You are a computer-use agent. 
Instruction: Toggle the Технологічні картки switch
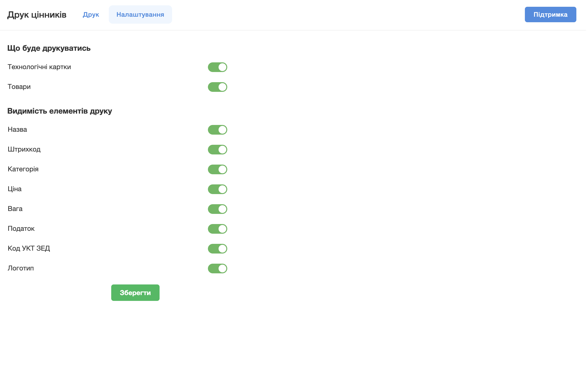(217, 67)
